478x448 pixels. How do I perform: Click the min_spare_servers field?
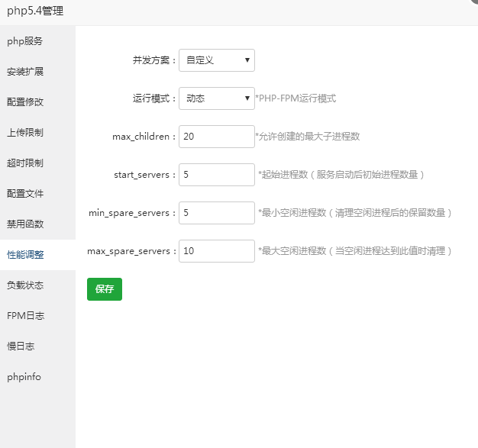pyautogui.click(x=217, y=213)
